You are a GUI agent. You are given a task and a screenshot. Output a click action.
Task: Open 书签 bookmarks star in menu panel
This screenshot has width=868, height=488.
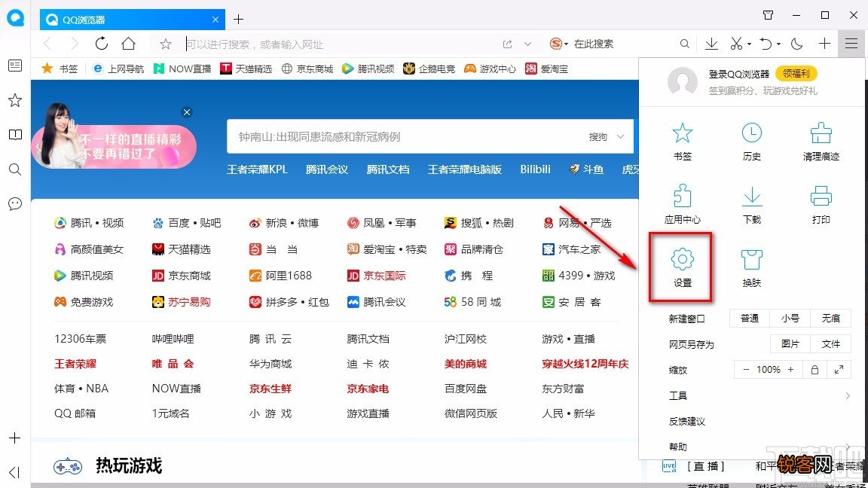682,142
